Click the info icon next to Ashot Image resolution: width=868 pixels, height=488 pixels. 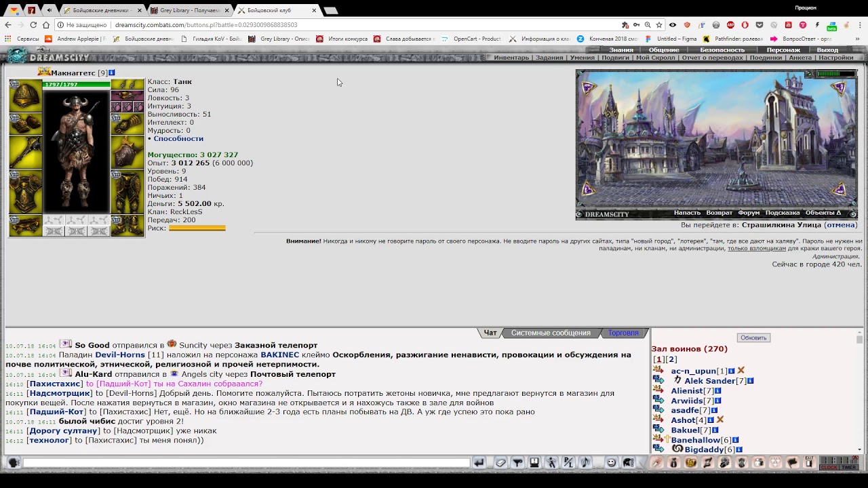(x=710, y=420)
